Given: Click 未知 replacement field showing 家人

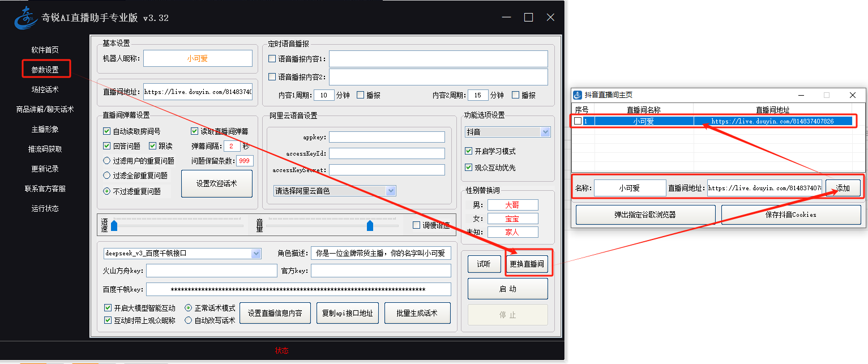Looking at the screenshot, I should (x=512, y=232).
